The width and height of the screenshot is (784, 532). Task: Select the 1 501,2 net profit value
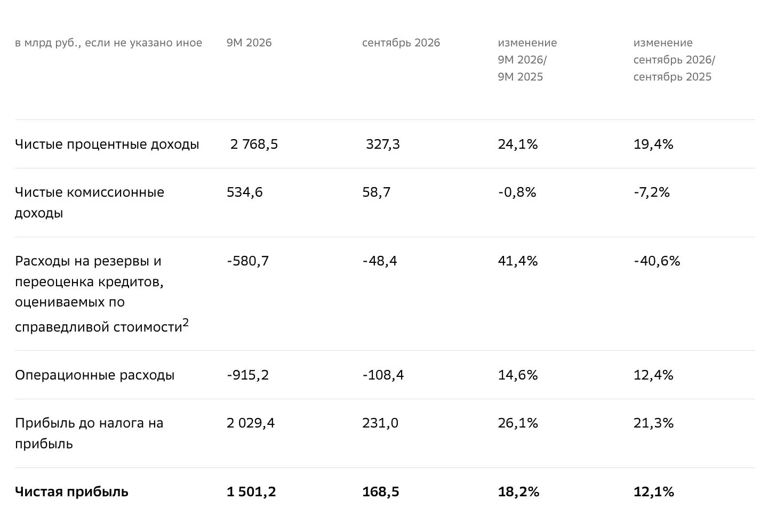point(251,491)
